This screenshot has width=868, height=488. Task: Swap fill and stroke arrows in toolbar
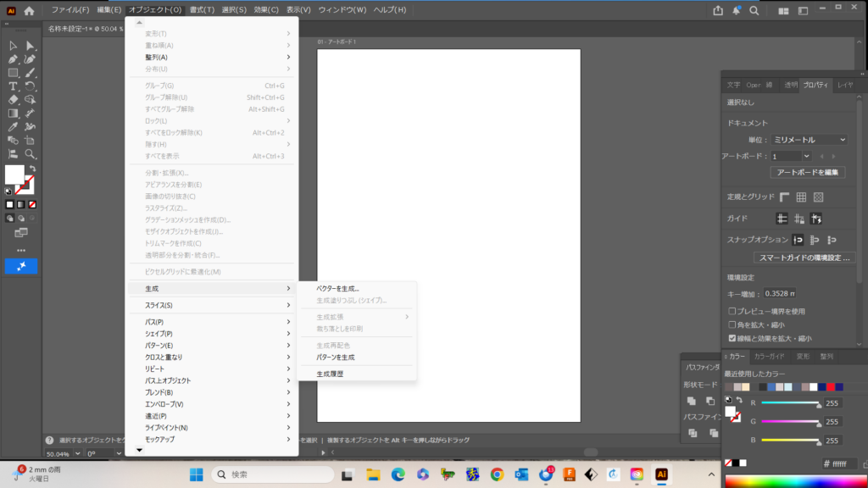[x=31, y=169]
